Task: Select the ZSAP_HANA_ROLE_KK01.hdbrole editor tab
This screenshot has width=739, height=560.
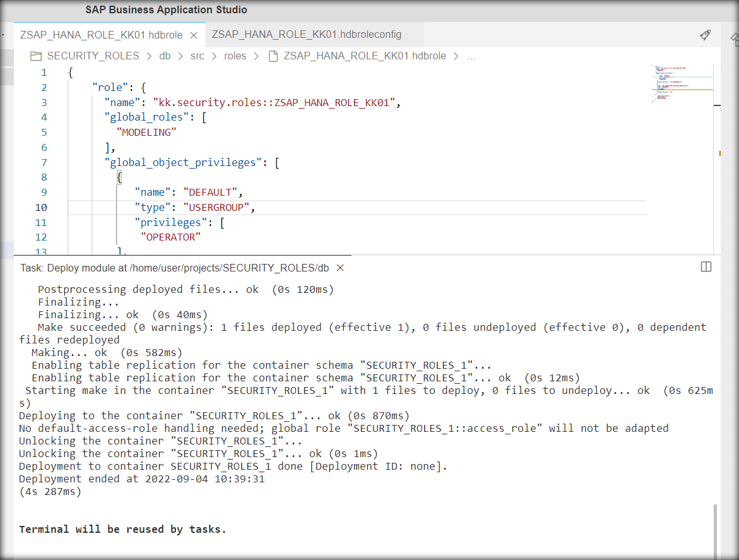Action: 100,35
